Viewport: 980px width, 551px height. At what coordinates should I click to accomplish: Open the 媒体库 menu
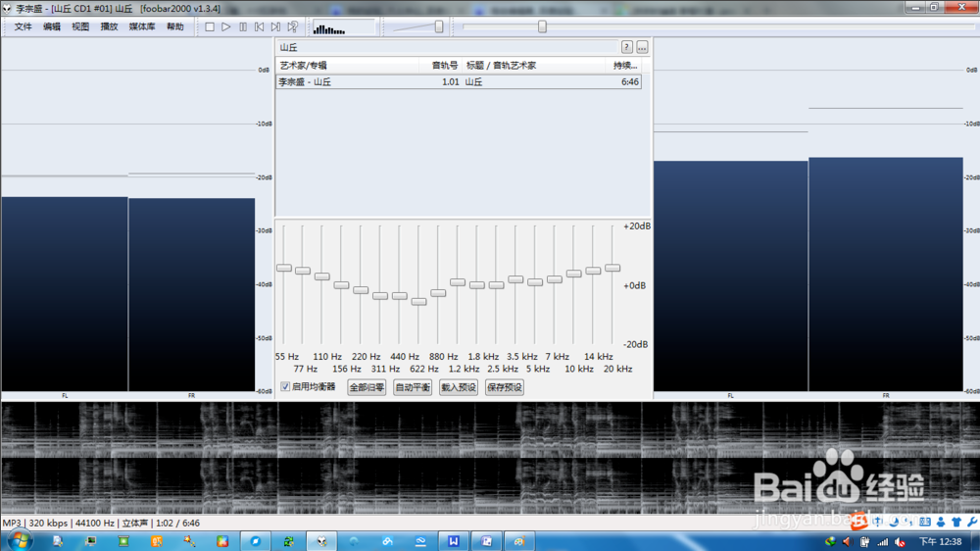coord(142,27)
